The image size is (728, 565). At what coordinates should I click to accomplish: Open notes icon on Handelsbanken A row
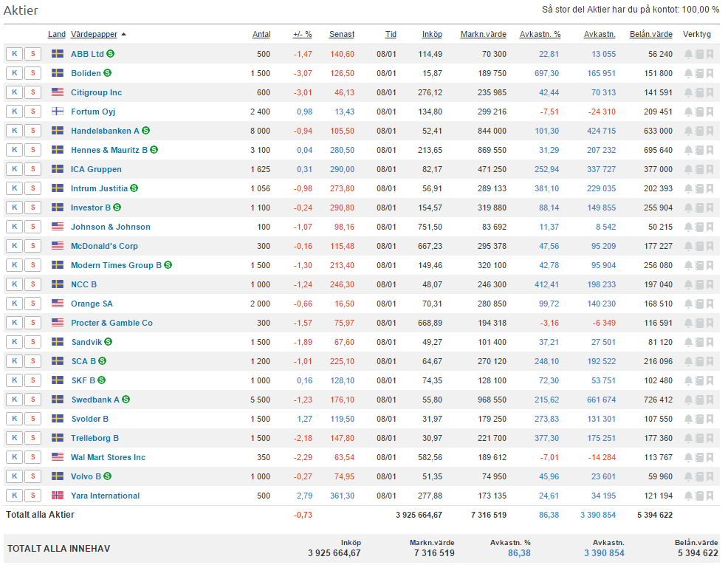(699, 131)
